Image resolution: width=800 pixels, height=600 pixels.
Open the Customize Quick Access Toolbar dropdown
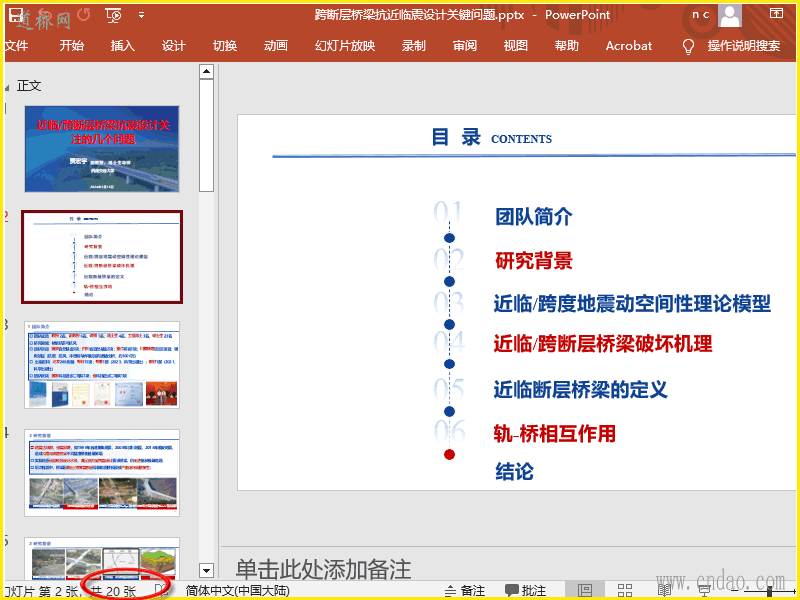[141, 15]
